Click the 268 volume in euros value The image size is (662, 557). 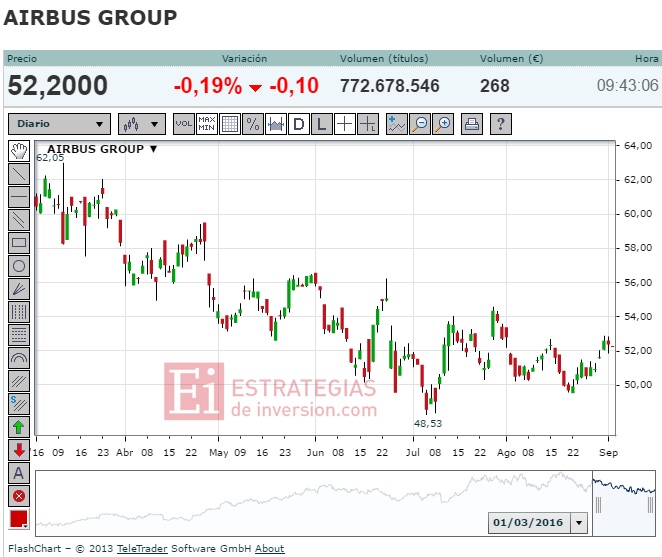pyautogui.click(x=494, y=86)
